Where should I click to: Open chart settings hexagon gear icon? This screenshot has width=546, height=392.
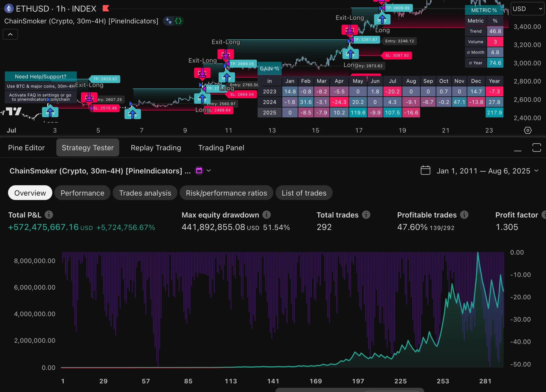(527, 130)
